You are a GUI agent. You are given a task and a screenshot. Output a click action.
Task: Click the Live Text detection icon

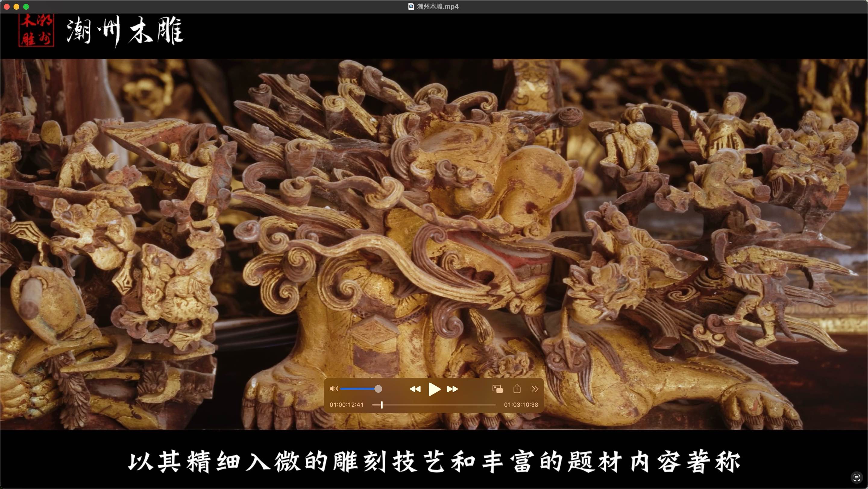[x=856, y=478]
